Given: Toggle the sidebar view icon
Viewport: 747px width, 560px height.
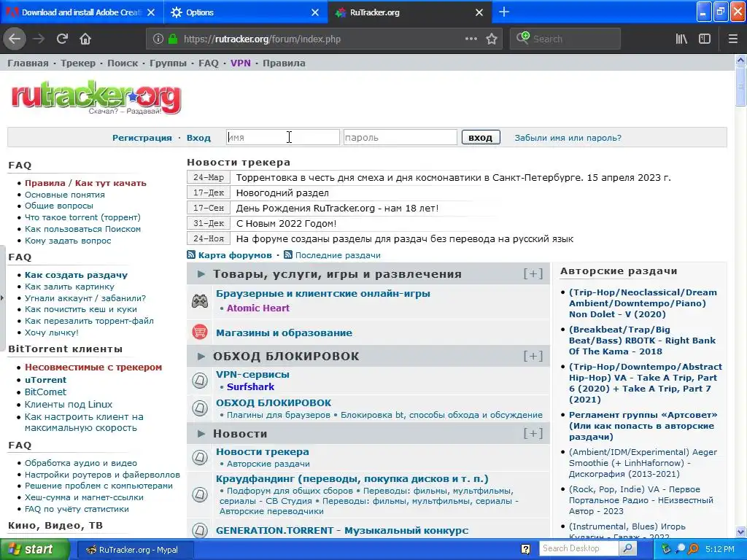Looking at the screenshot, I should pyautogui.click(x=705, y=39).
